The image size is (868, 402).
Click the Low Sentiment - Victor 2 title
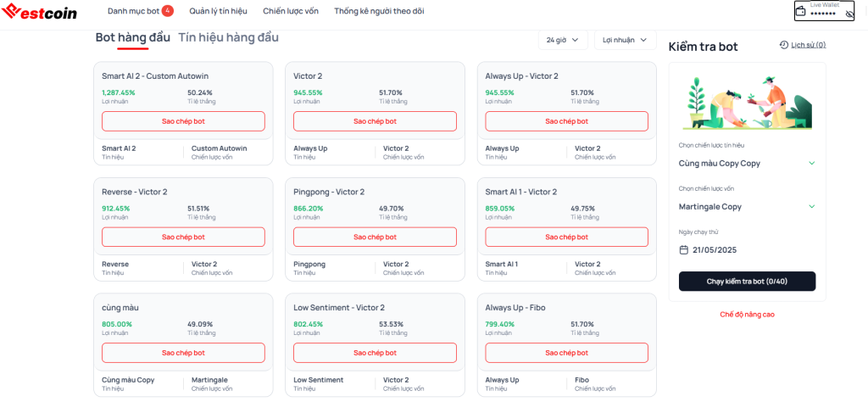click(x=339, y=307)
